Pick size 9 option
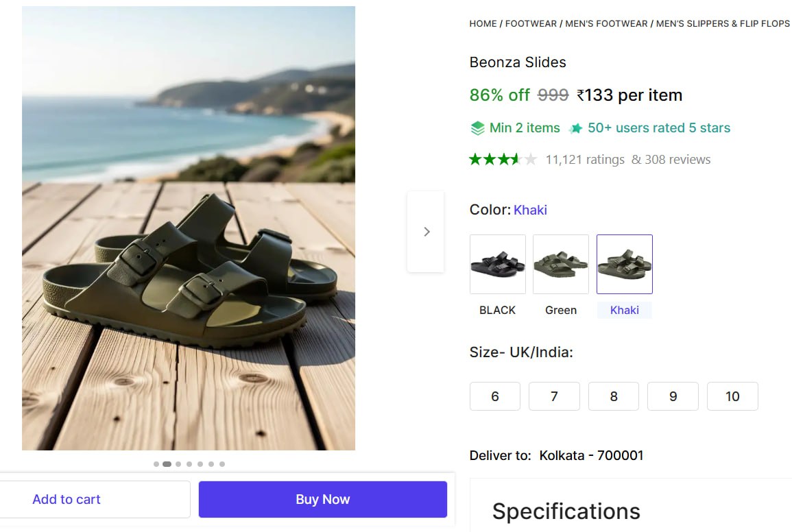 [673, 396]
